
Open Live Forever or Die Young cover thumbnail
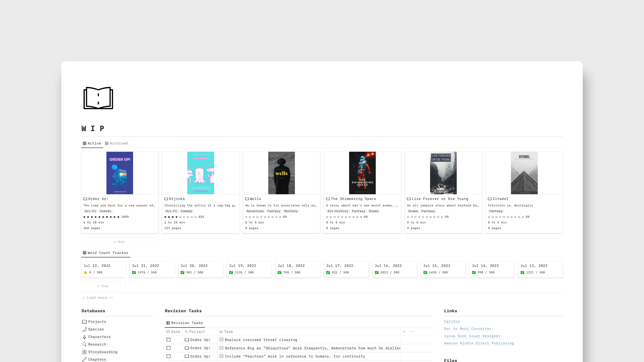coord(443,173)
